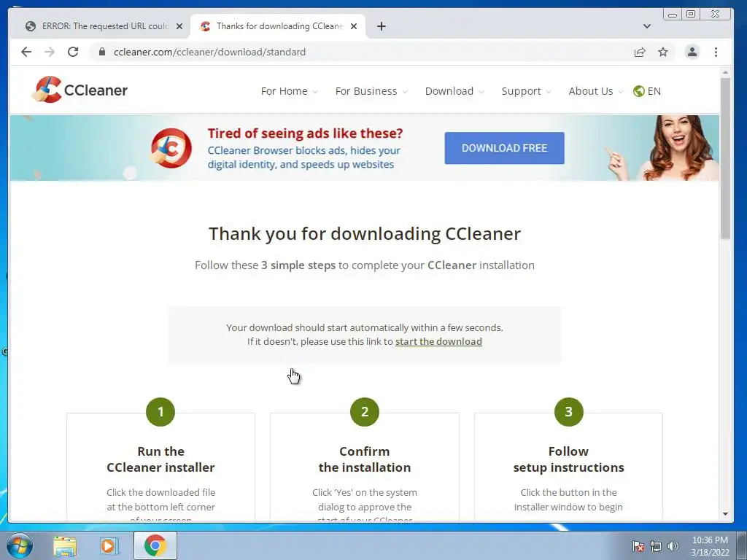Click the Confirm the installation heading
Image resolution: width=747 pixels, height=560 pixels.
tap(365, 459)
